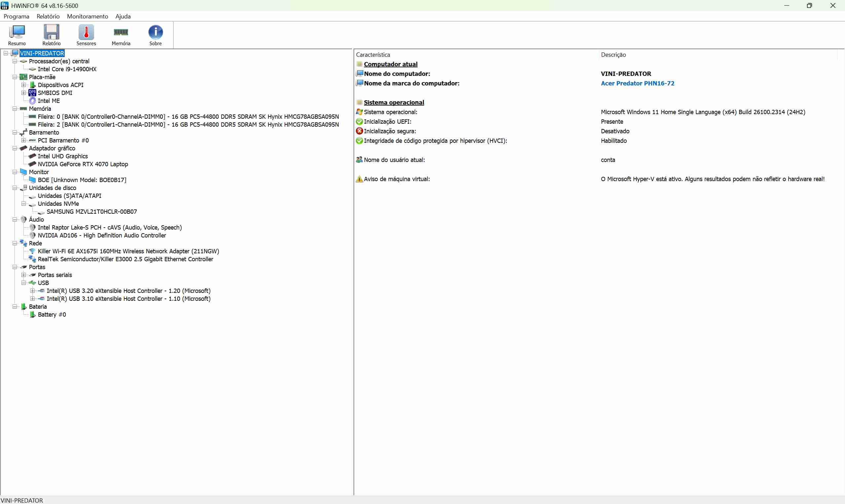Click the Portas category icon
This screenshot has width=845, height=504.
coord(23,267)
